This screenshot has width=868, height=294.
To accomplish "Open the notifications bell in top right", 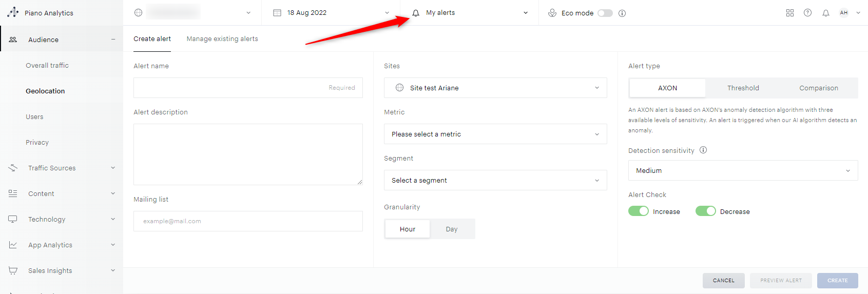I will pos(825,13).
